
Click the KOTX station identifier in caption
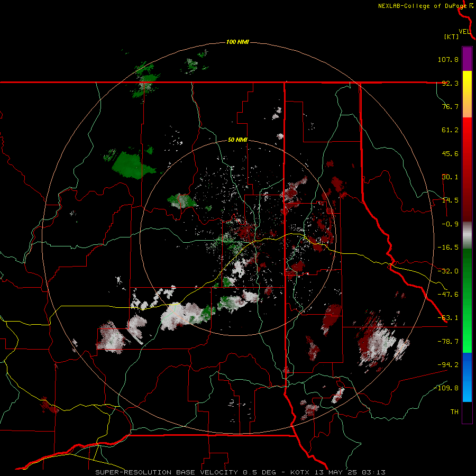coord(299,472)
